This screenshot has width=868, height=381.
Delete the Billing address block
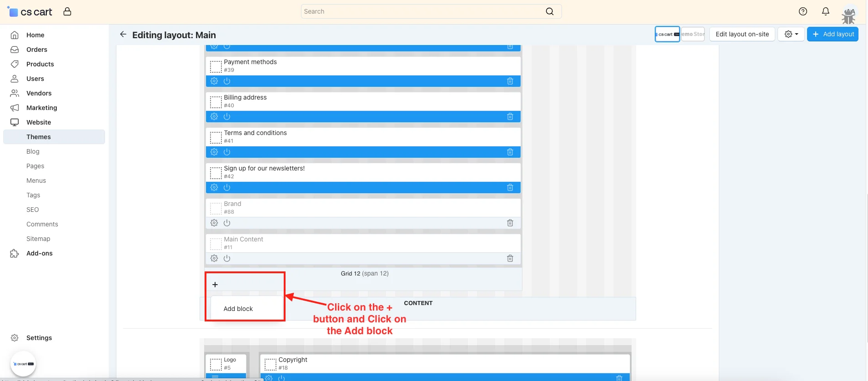tap(510, 116)
